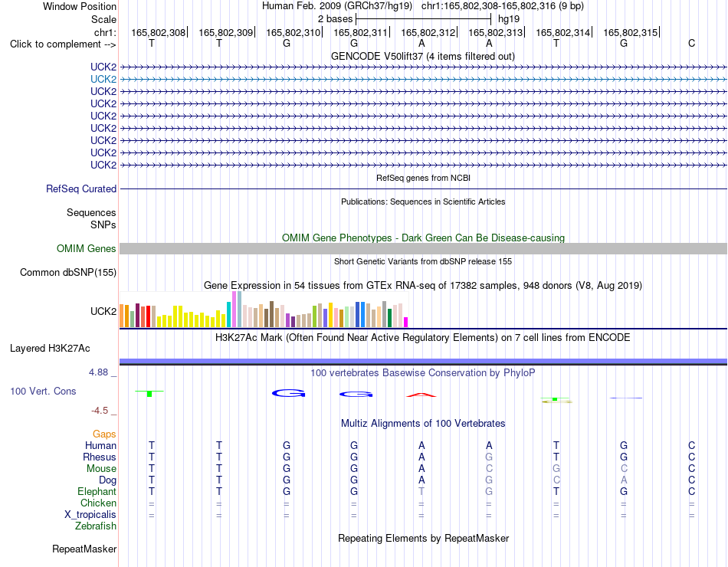Click the Zebrafish species label
The image size is (728, 567).
(x=96, y=526)
